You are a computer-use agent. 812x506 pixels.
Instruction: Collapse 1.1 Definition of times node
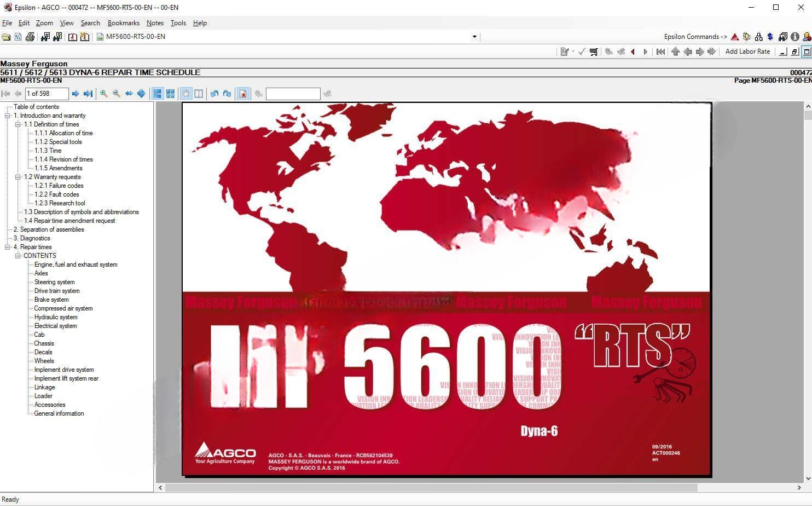[18, 124]
